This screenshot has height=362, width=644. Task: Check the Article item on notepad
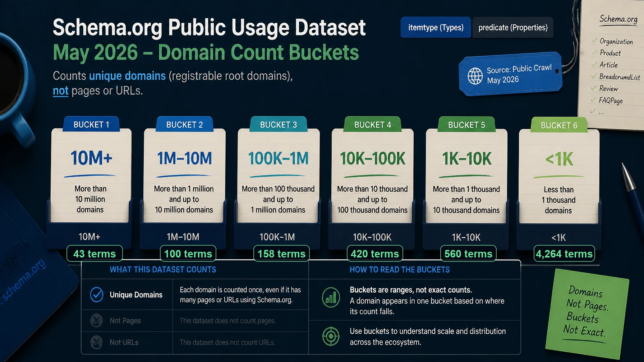point(605,65)
